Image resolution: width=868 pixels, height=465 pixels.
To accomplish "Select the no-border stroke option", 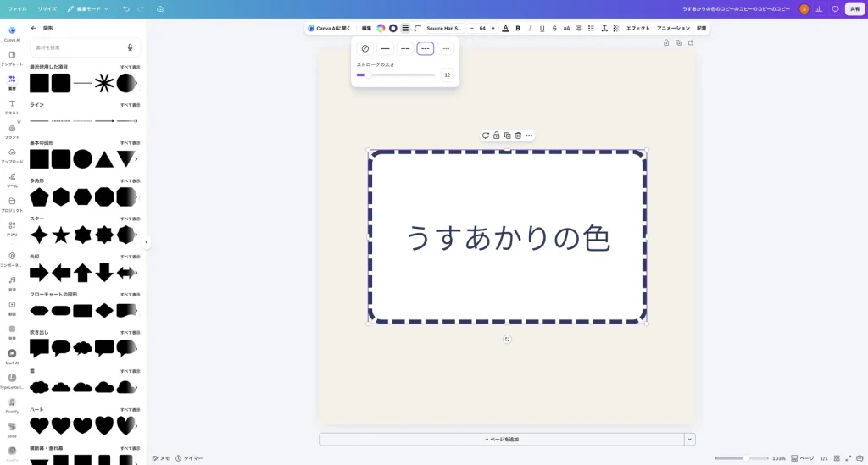I will tap(364, 48).
